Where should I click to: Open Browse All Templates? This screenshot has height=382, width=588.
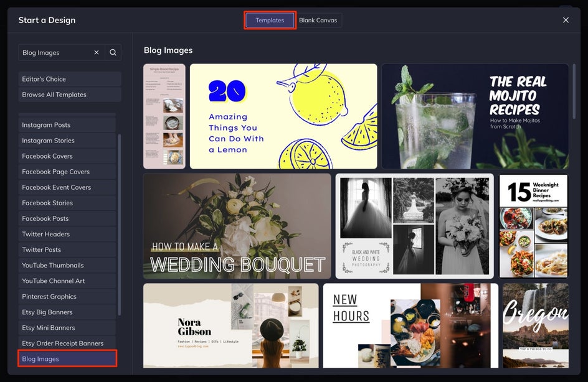(x=70, y=95)
